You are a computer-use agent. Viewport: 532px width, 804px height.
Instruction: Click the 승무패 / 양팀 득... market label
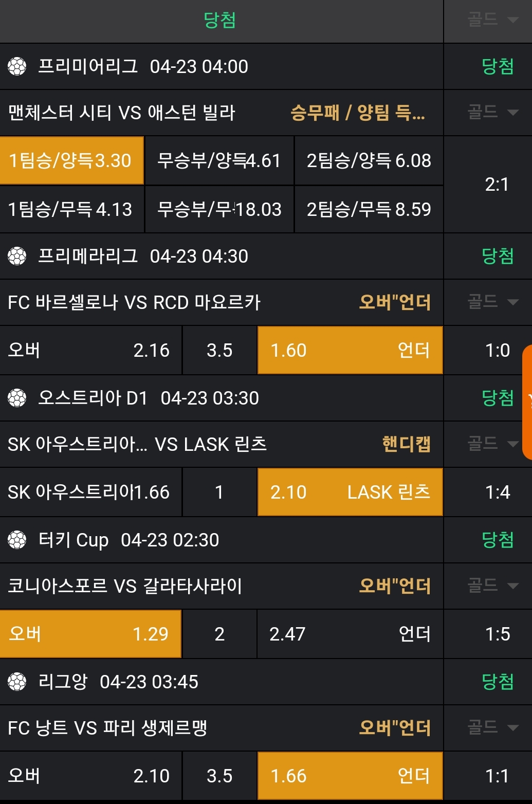[x=358, y=113]
